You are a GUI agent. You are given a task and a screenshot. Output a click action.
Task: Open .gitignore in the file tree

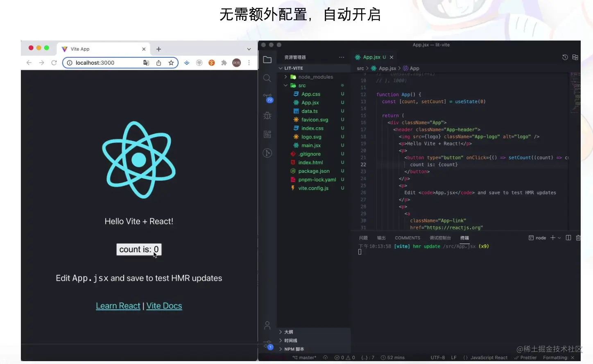[309, 154]
